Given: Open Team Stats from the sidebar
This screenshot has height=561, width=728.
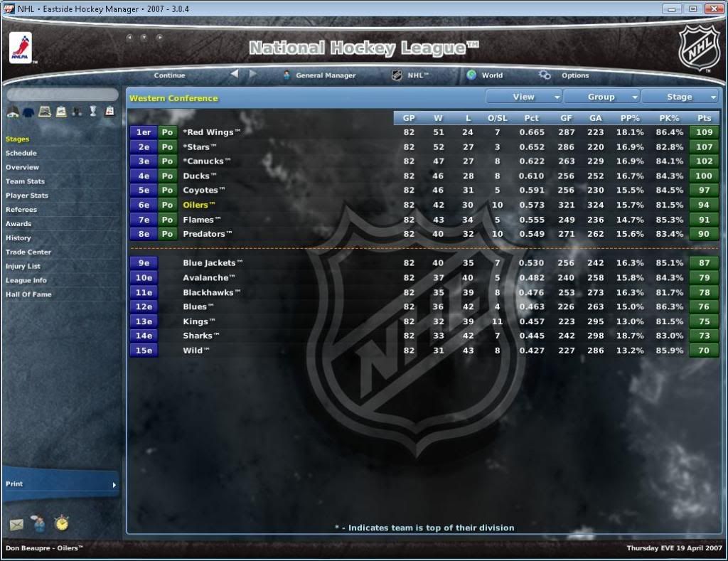Looking at the screenshot, I should point(25,181).
